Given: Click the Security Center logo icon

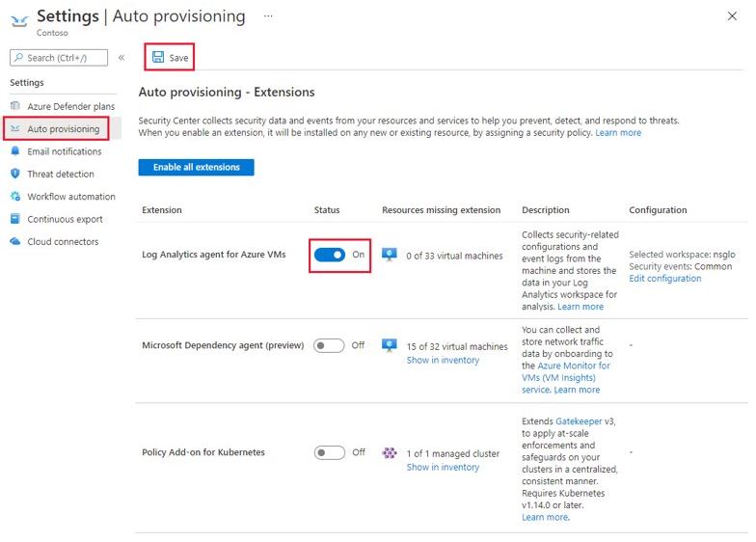Looking at the screenshot, I should click(19, 21).
